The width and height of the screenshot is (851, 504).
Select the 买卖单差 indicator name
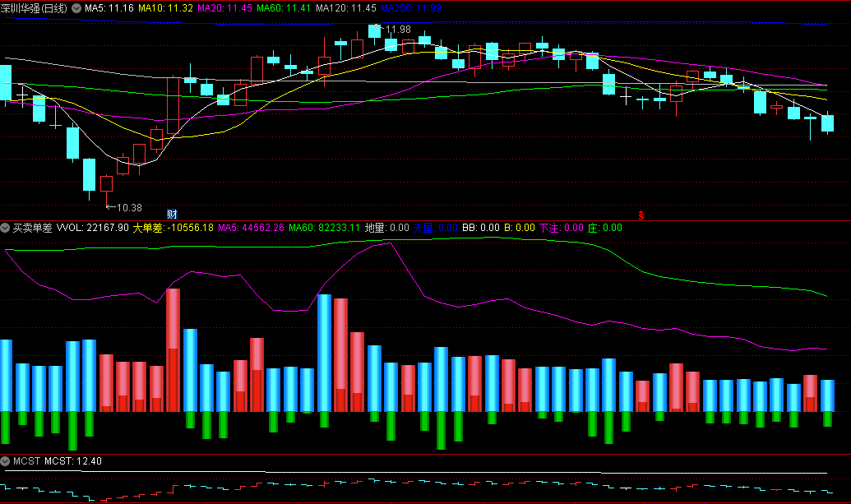32,228
